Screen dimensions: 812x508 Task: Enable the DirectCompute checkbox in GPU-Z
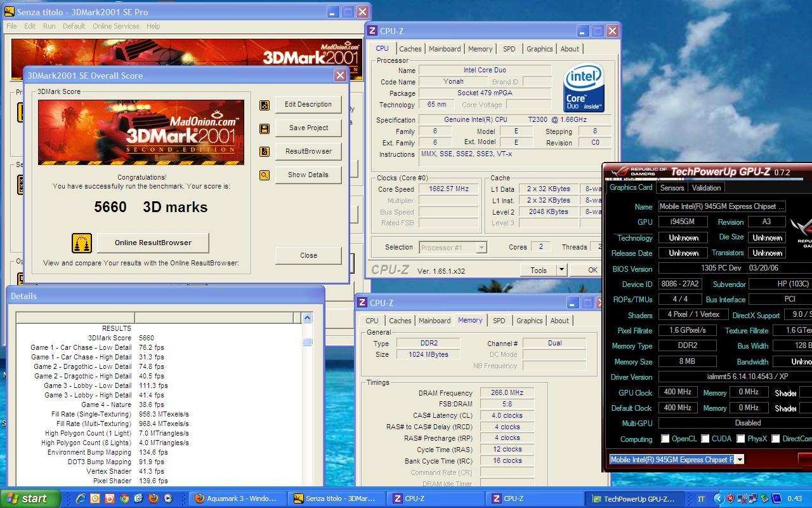tap(775, 439)
